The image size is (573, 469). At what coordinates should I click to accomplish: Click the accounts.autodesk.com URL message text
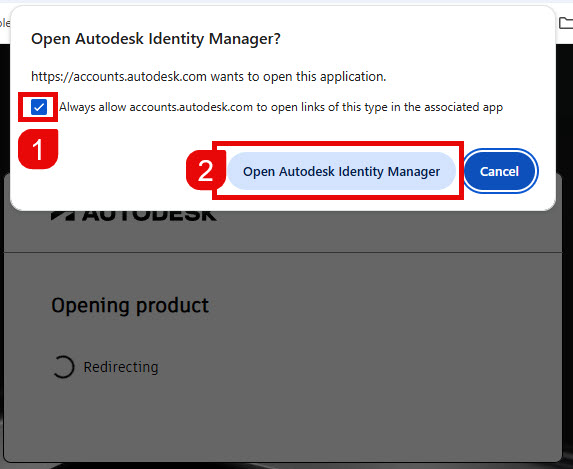click(x=208, y=77)
